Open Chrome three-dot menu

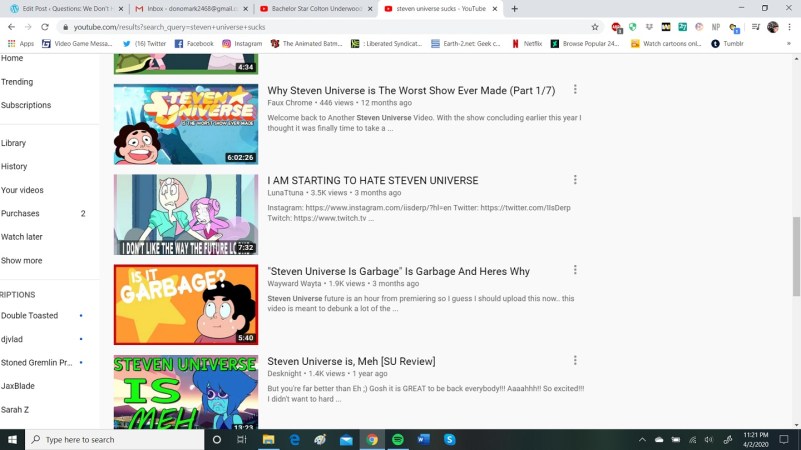click(x=790, y=27)
